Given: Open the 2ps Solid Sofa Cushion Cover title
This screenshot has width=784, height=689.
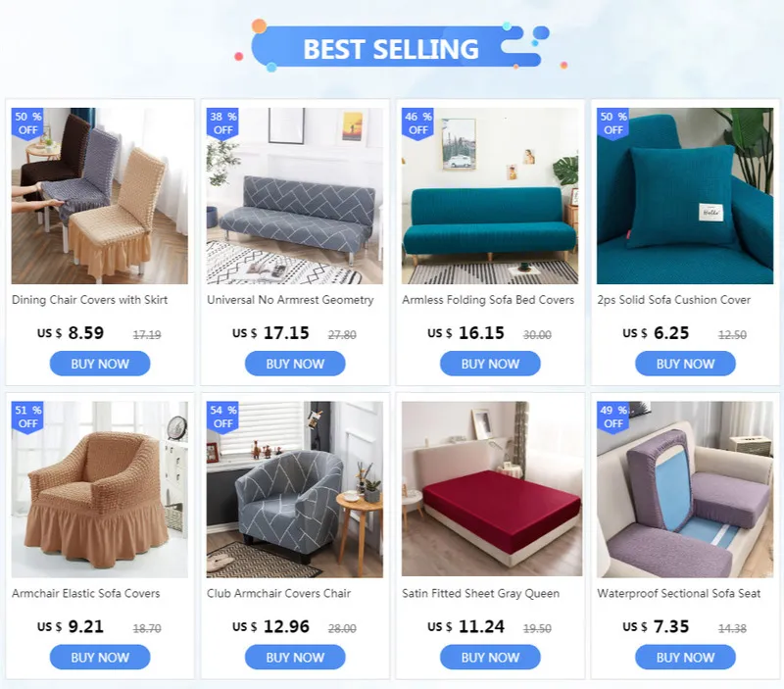Looking at the screenshot, I should (673, 300).
